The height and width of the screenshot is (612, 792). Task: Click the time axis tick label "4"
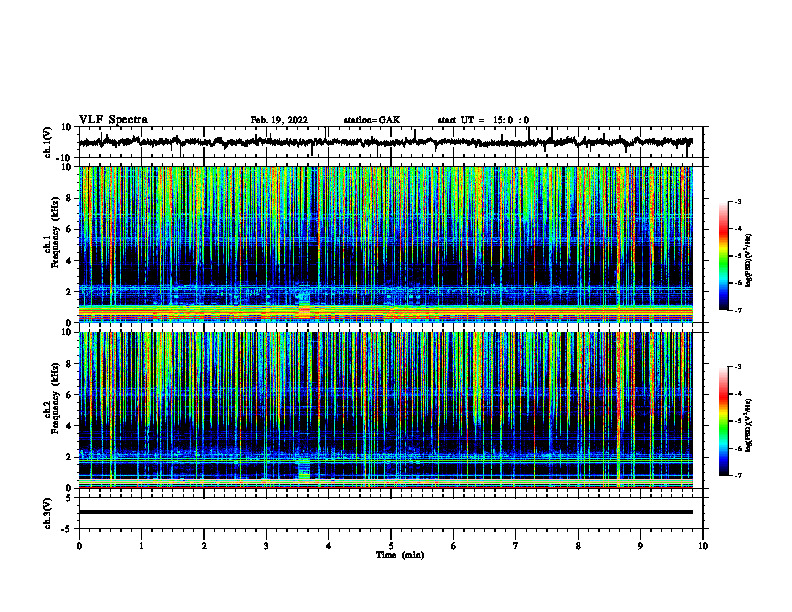tap(329, 546)
